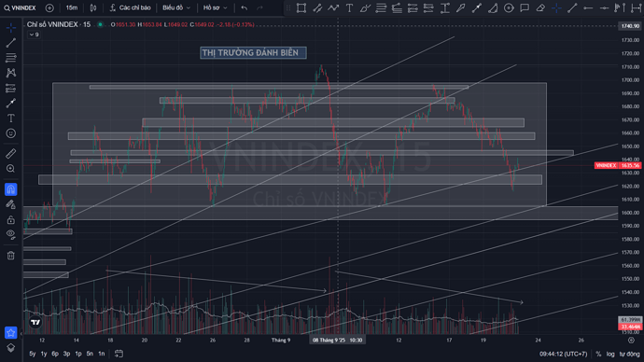Click the plus compare symbol button
Image resolution: width=644 pixels, height=362 pixels.
pos(49,7)
